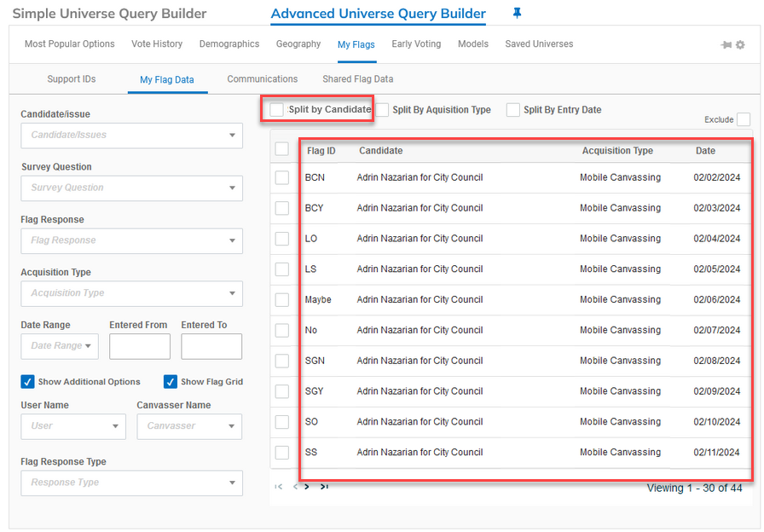This screenshot has height=532, width=764.
Task: Enable Split By Entry Date checkbox
Action: click(512, 110)
